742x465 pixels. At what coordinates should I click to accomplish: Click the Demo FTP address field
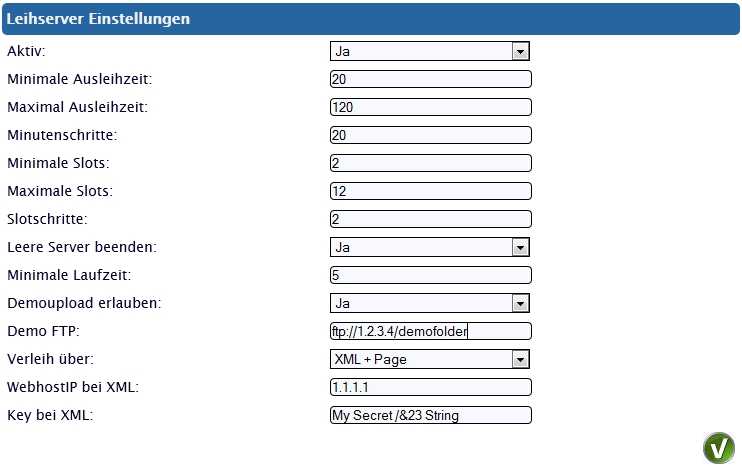click(x=431, y=331)
